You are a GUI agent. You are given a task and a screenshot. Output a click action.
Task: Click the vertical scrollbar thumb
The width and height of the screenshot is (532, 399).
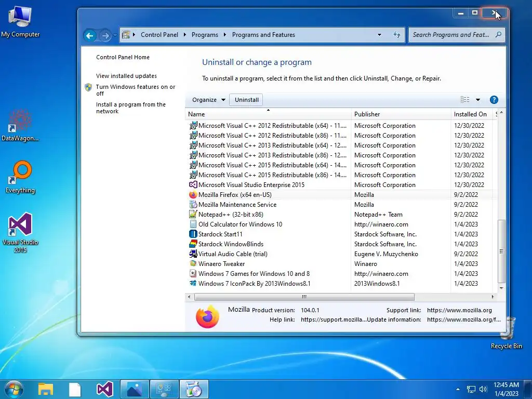(x=501, y=251)
